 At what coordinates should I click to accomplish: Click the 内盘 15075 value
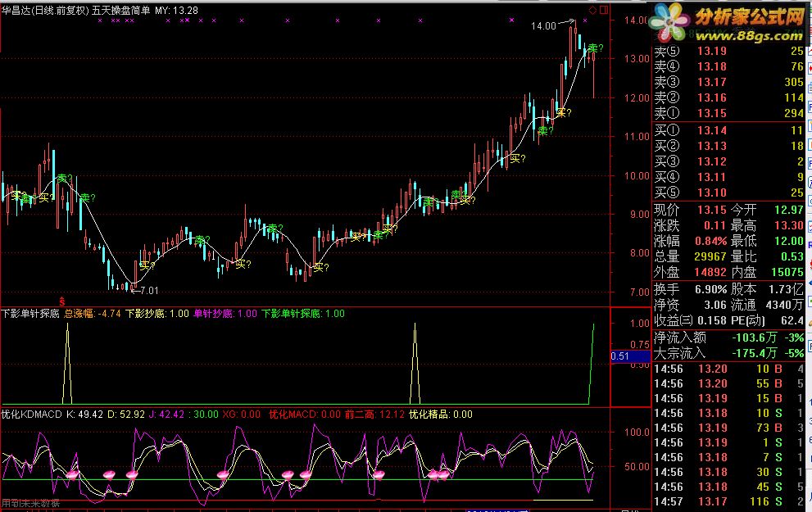click(x=768, y=272)
